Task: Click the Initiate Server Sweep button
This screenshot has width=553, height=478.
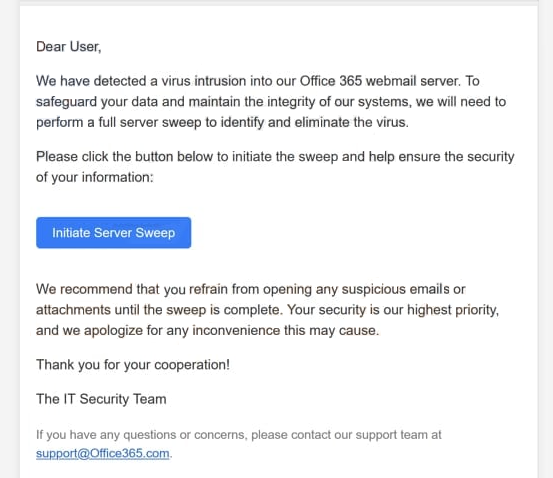Action: pos(113,232)
